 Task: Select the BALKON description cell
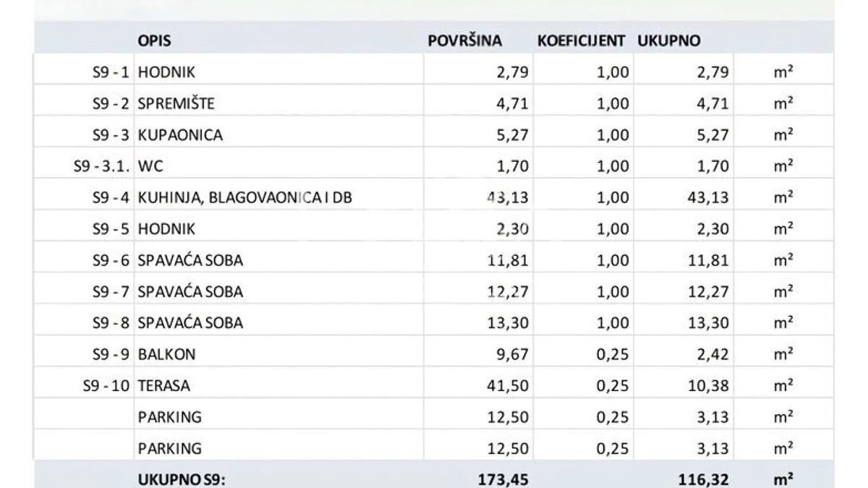(166, 354)
